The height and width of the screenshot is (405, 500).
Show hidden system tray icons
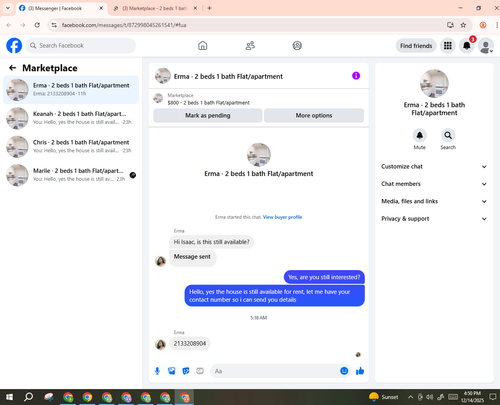click(x=410, y=397)
